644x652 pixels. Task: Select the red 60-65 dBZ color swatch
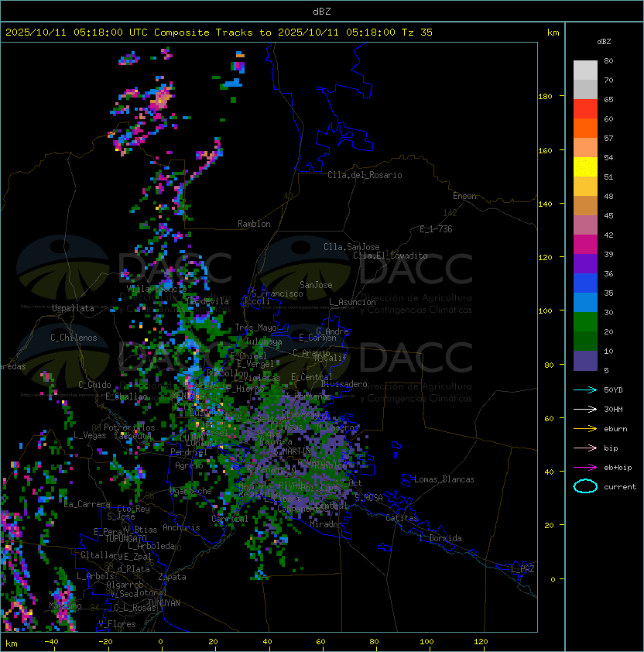(x=585, y=109)
